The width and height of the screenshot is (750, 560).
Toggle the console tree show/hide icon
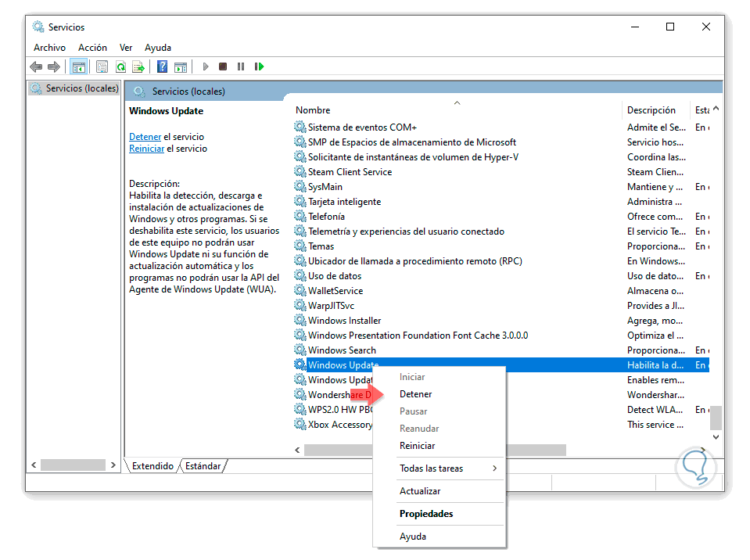79,67
